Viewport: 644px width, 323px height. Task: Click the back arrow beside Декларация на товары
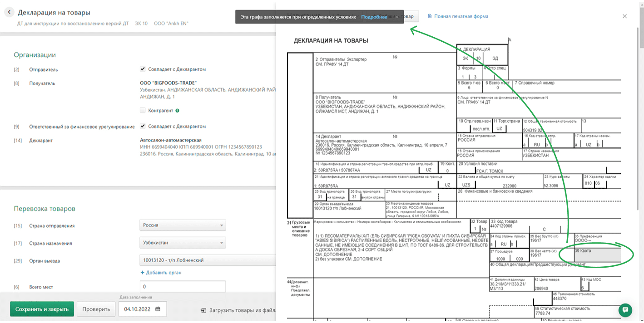(9, 13)
